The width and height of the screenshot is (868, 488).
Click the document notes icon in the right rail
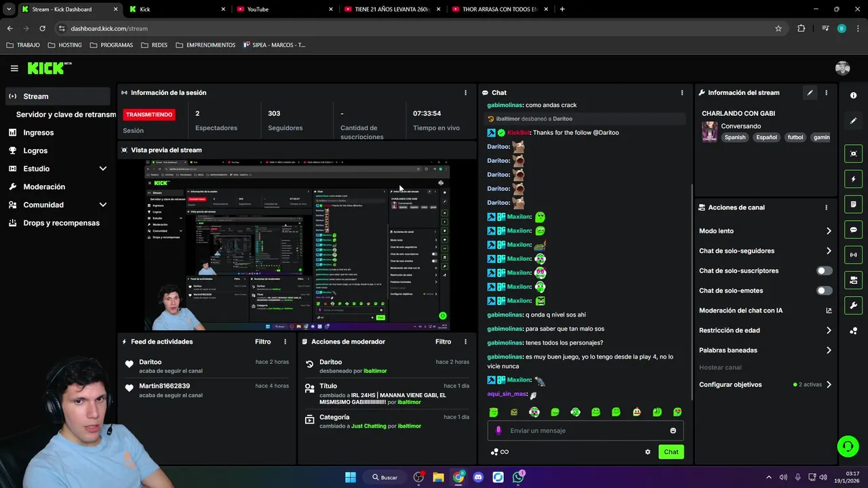pos(853,204)
